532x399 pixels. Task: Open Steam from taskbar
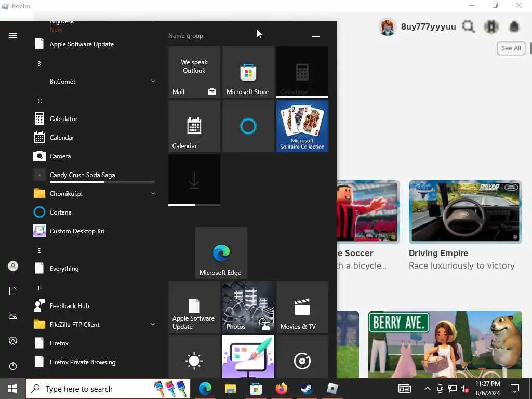coord(307,389)
